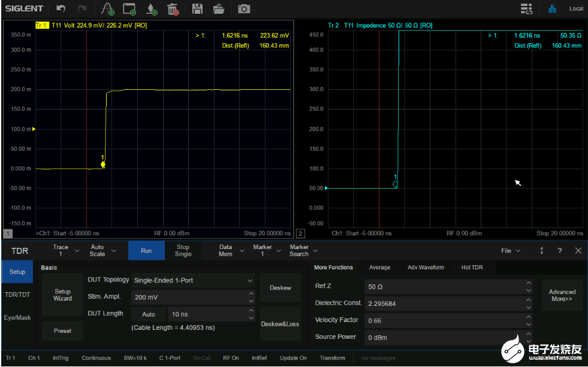Increase Ref.Z with the up arrow
The height and width of the screenshot is (367, 588).
tap(529, 283)
